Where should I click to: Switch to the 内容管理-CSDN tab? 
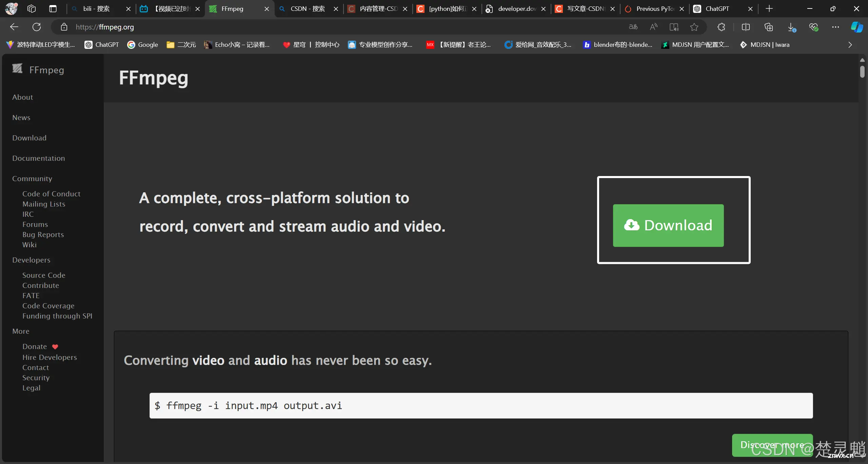tap(377, 8)
